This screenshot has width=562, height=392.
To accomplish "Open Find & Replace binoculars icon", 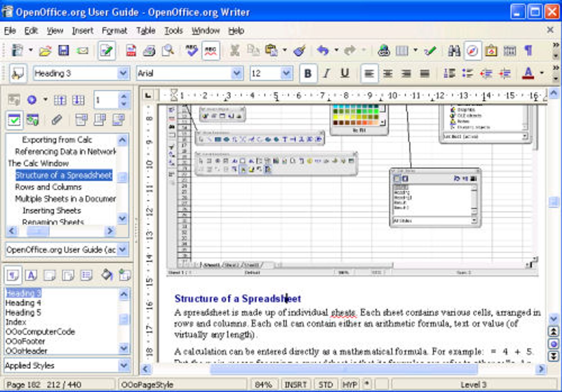I will tap(454, 51).
